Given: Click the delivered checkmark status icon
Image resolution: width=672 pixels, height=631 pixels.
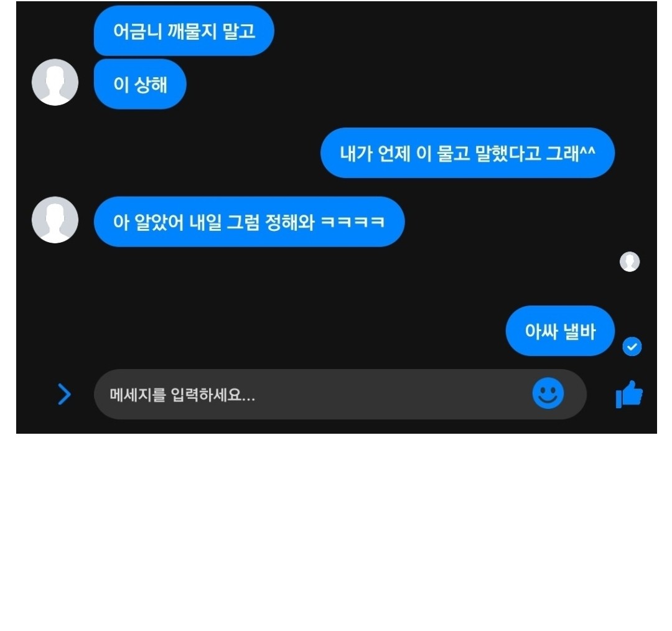Looking at the screenshot, I should click(x=632, y=347).
